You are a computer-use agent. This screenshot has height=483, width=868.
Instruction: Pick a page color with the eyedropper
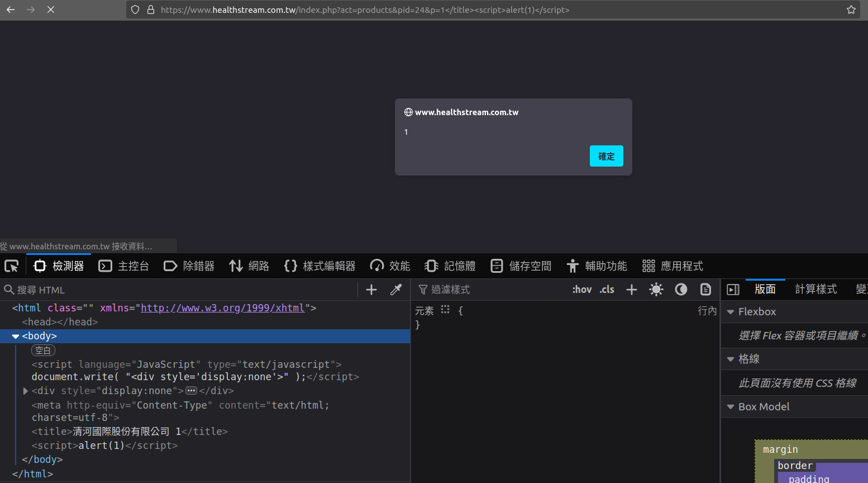[396, 290]
